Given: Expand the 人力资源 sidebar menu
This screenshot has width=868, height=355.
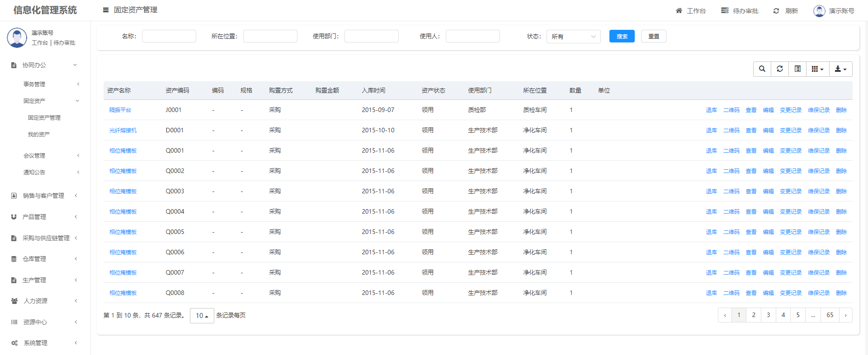Looking at the screenshot, I should click(x=35, y=301).
